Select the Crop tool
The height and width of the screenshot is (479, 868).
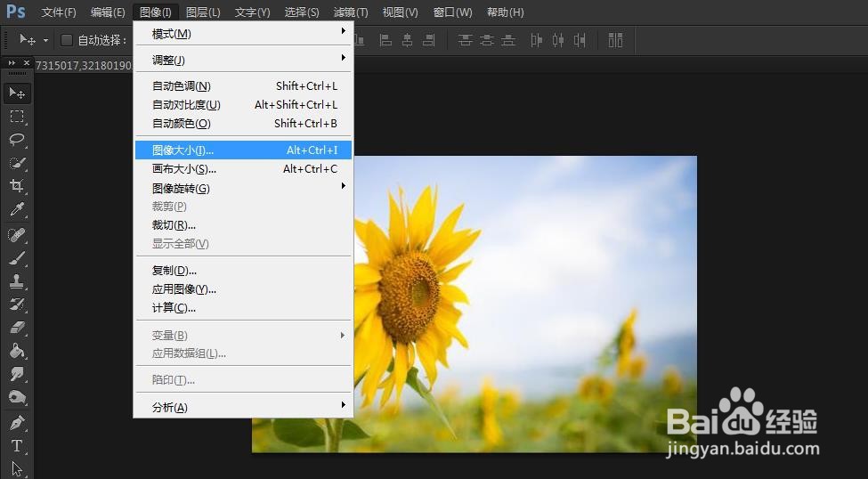coord(17,186)
